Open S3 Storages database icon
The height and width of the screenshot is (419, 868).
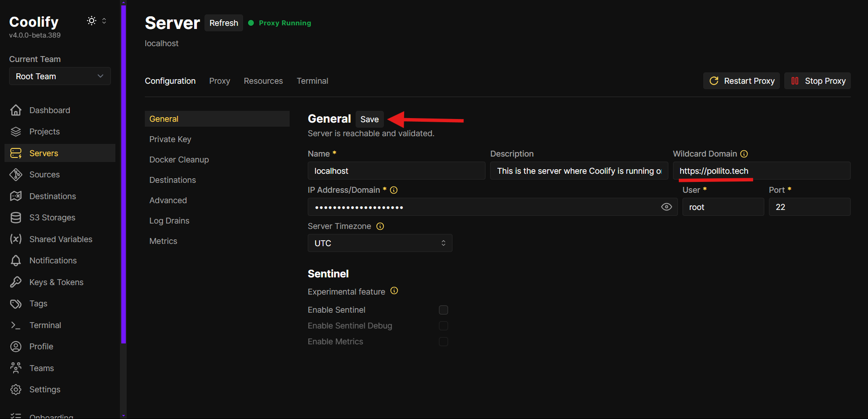tap(16, 218)
